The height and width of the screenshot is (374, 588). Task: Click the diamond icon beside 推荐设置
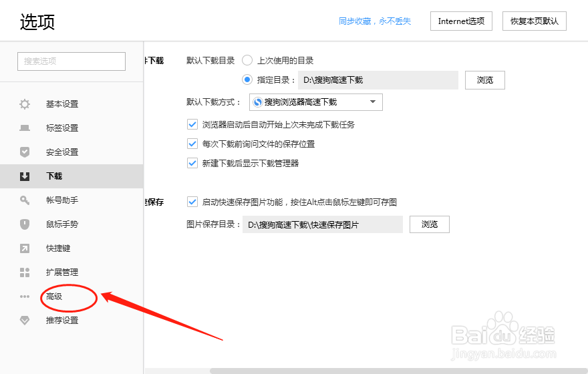[25, 321]
